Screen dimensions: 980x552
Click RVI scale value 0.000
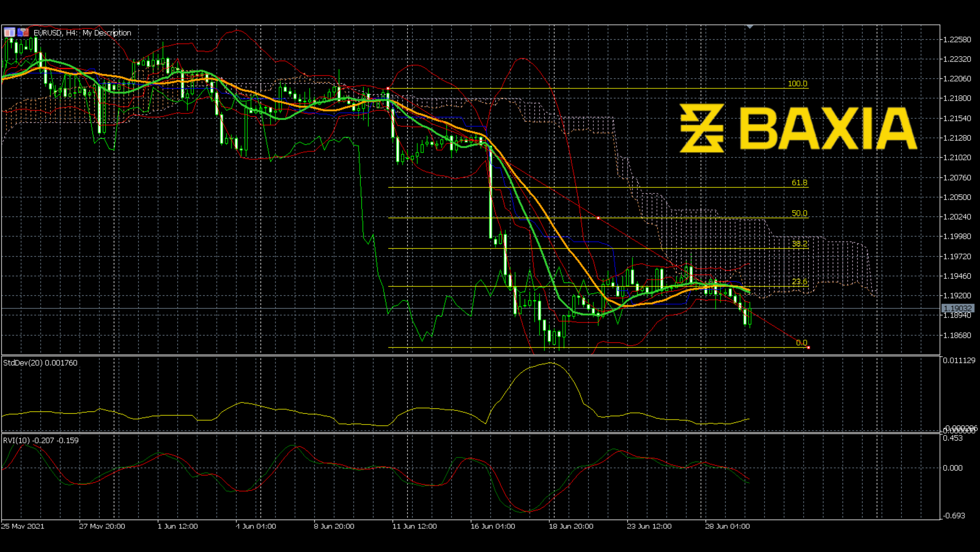953,468
